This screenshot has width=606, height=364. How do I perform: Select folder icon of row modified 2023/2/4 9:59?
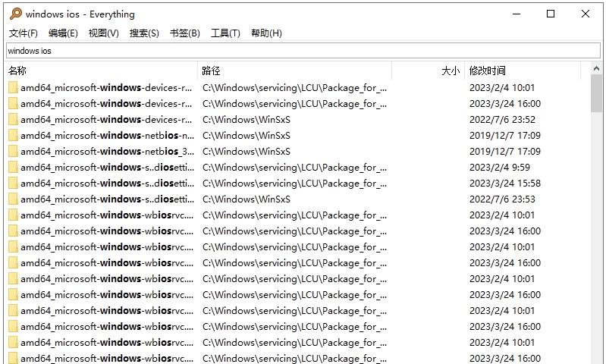point(13,167)
